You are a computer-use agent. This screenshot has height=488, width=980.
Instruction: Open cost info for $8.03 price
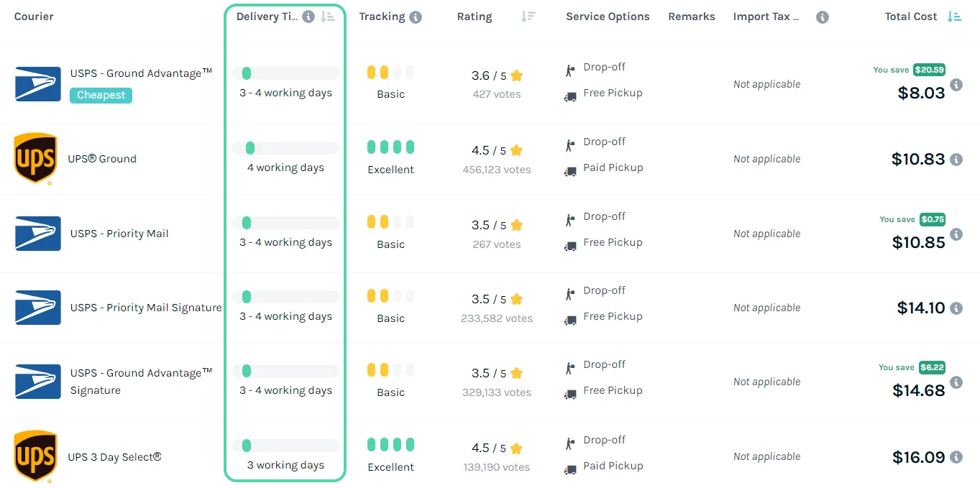tap(956, 85)
